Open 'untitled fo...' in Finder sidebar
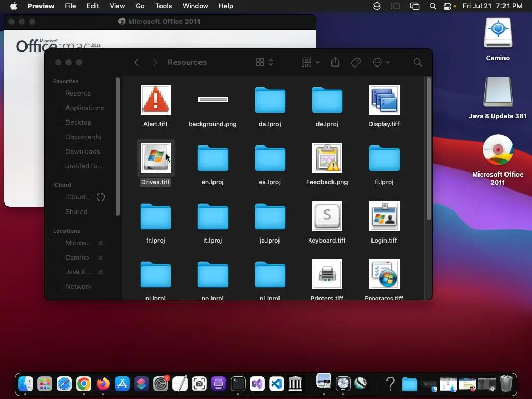Viewport: 532px width, 399px height. pos(84,166)
